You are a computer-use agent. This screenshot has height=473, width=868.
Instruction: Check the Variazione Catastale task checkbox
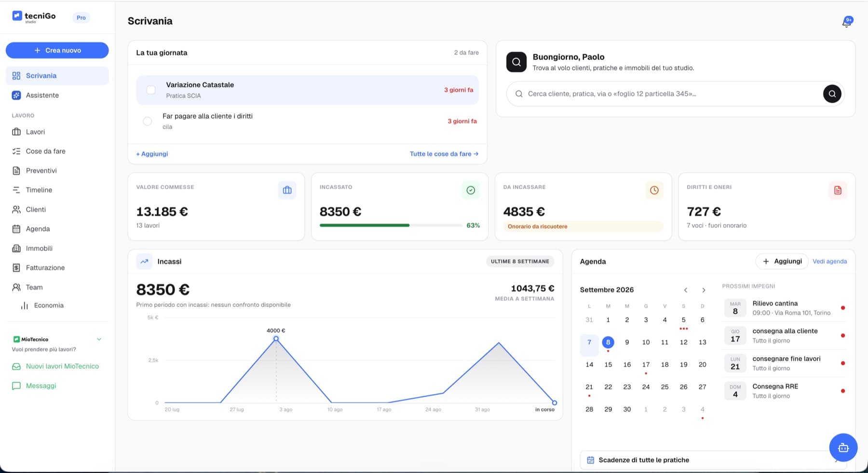[151, 90]
